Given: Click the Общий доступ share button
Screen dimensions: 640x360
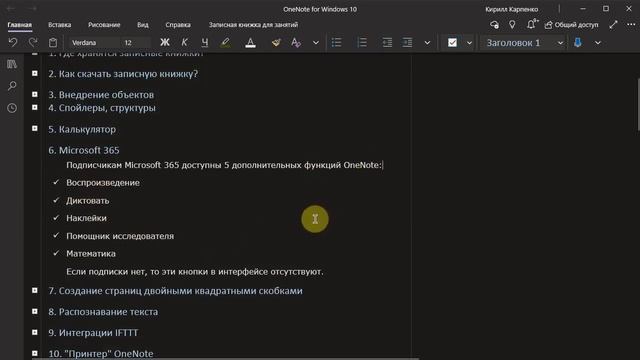Looking at the screenshot, I should point(571,25).
